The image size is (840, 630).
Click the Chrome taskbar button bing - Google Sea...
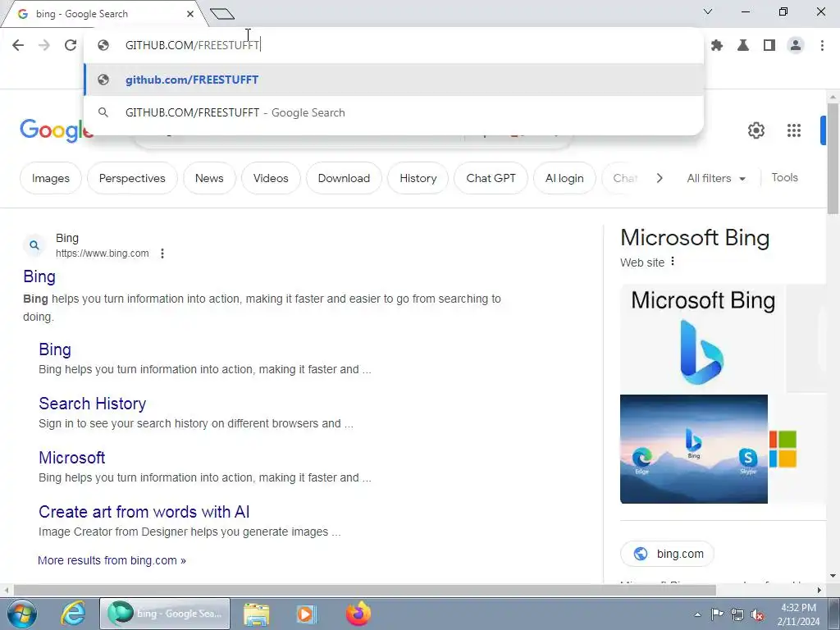165,614
